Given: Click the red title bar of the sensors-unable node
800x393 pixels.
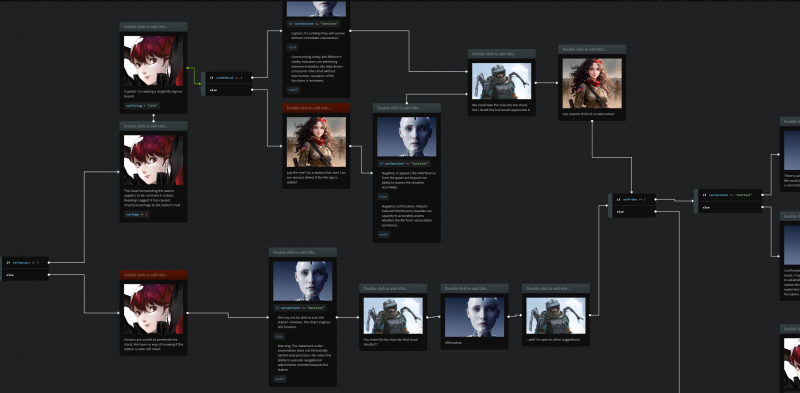Looking at the screenshot, I should 154,275.
